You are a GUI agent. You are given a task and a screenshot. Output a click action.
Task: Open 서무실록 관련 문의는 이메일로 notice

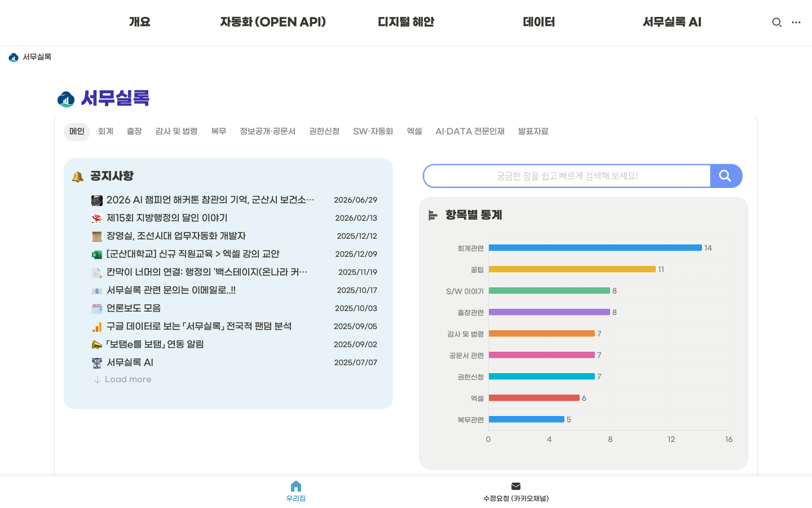171,290
